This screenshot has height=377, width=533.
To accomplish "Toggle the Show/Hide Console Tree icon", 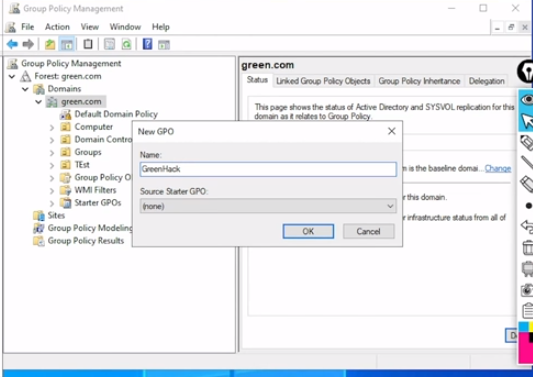I will tap(67, 44).
